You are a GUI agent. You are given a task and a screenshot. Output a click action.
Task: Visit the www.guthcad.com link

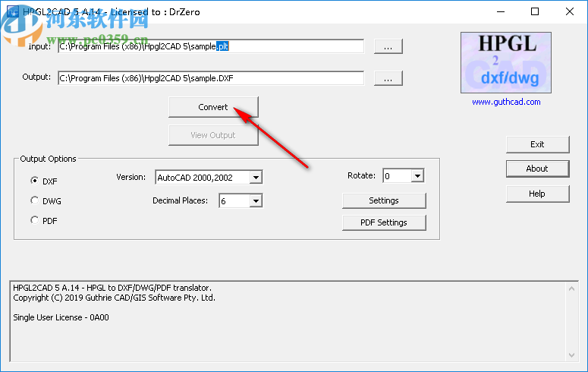[506, 102]
